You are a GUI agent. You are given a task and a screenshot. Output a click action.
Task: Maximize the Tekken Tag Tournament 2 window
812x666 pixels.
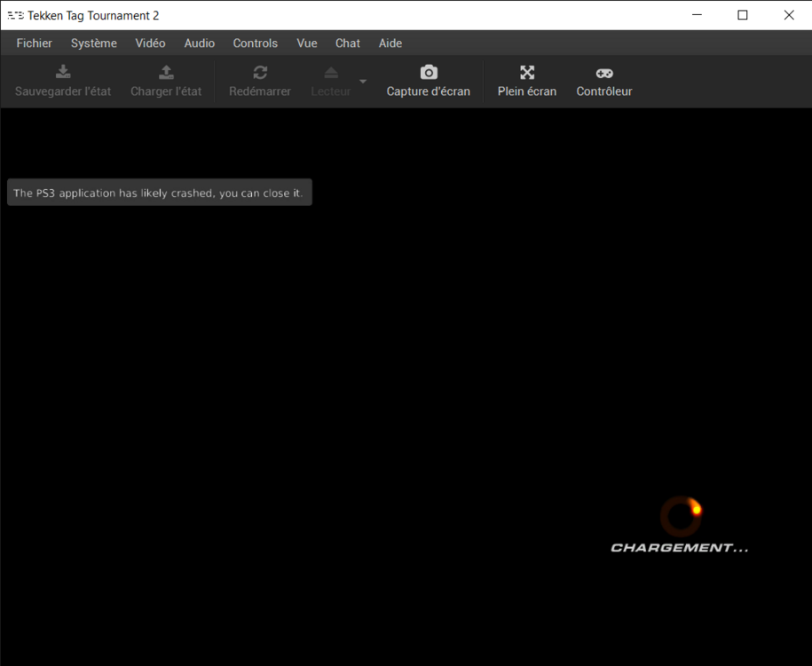pos(743,15)
